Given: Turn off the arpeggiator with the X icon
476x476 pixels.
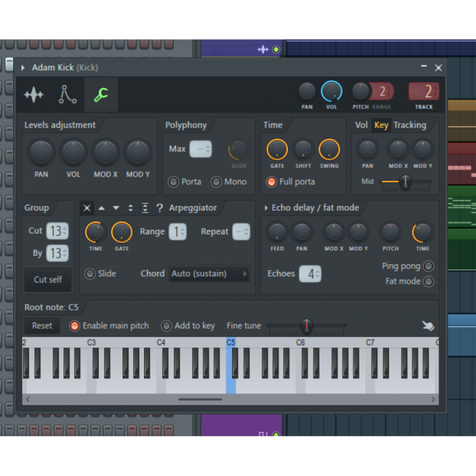Looking at the screenshot, I should [x=86, y=207].
